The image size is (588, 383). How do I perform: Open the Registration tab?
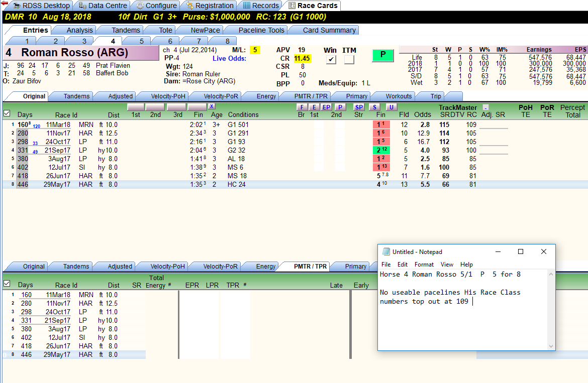(x=210, y=6)
